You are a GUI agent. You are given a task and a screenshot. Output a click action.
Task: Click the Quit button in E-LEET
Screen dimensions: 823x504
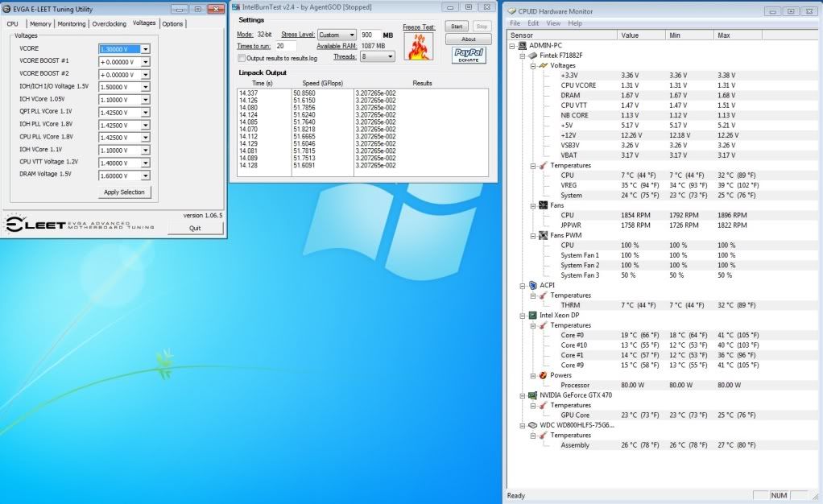tap(195, 228)
